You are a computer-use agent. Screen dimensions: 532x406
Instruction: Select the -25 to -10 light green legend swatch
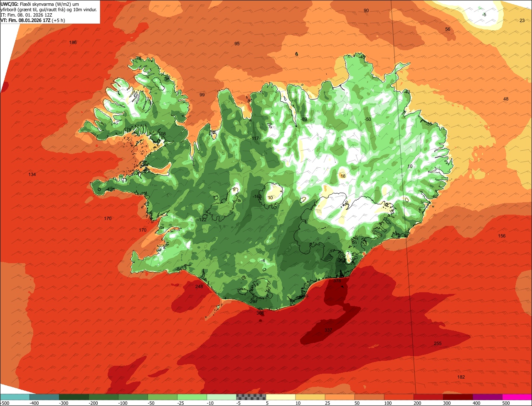click(x=192, y=397)
